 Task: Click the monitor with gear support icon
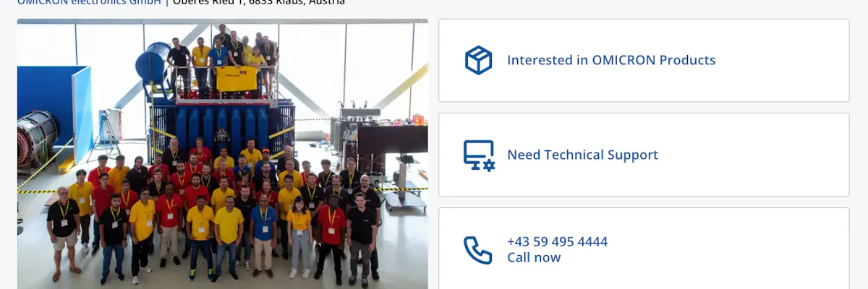pyautogui.click(x=479, y=155)
